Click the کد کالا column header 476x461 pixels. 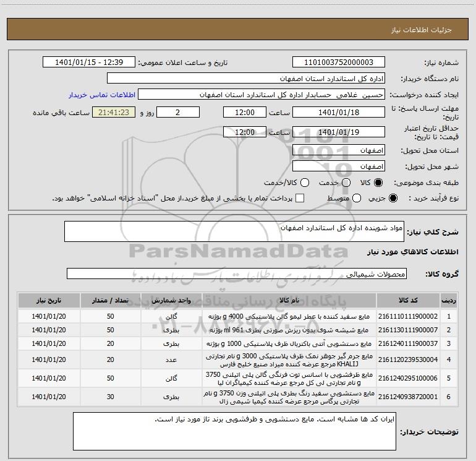tap(408, 301)
